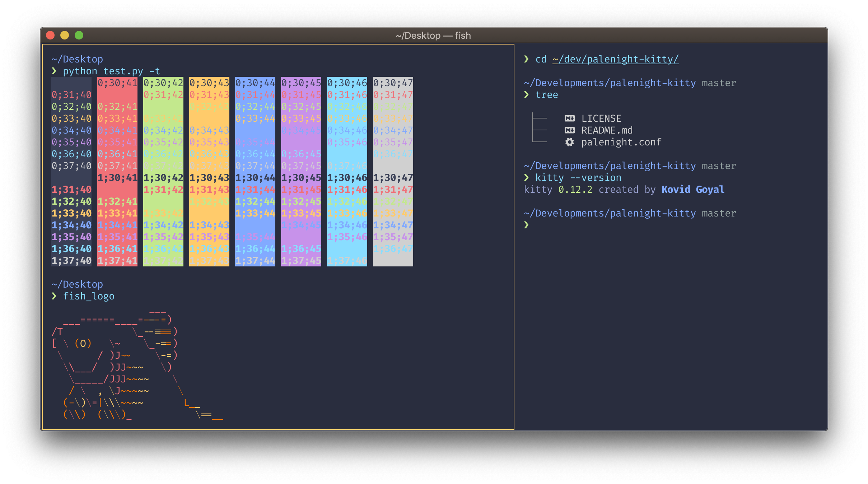Image resolution: width=868 pixels, height=484 pixels.
Task: Click the green swatch cell '0;30;42'
Action: coord(163,83)
